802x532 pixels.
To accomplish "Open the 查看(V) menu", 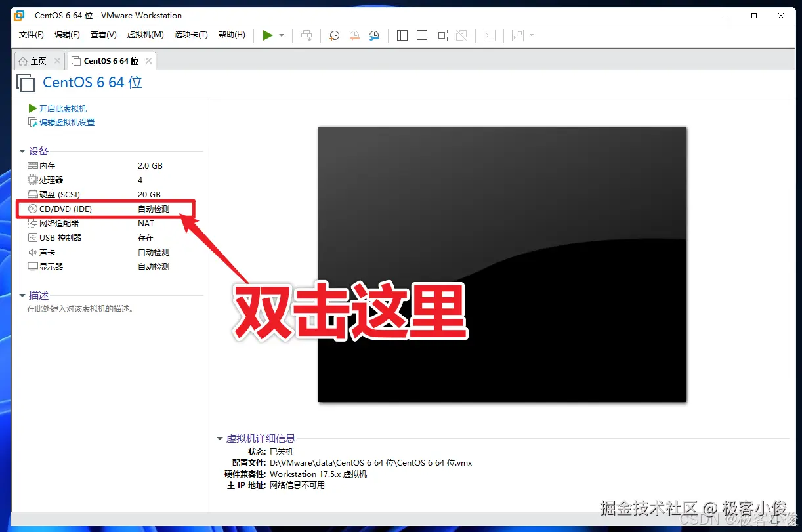I will [103, 35].
